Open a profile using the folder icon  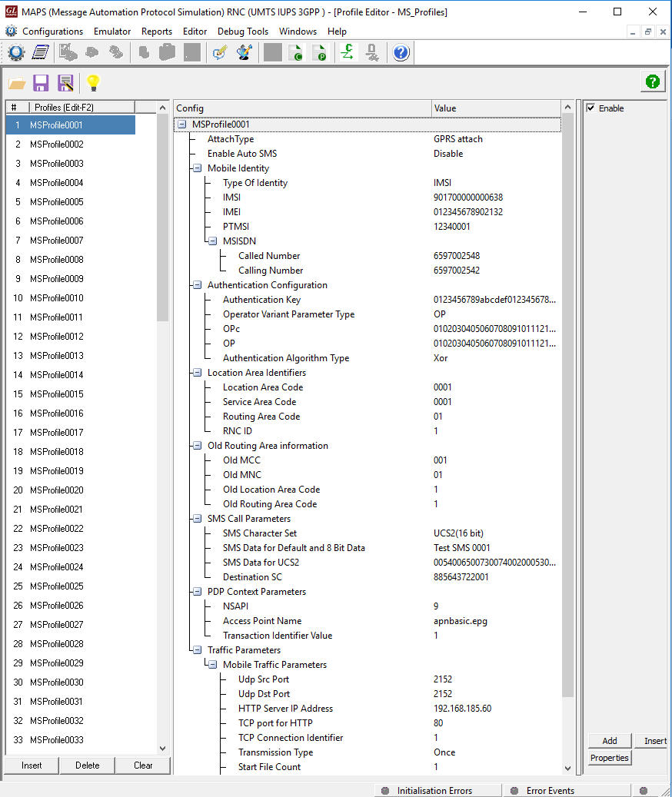click(17, 82)
